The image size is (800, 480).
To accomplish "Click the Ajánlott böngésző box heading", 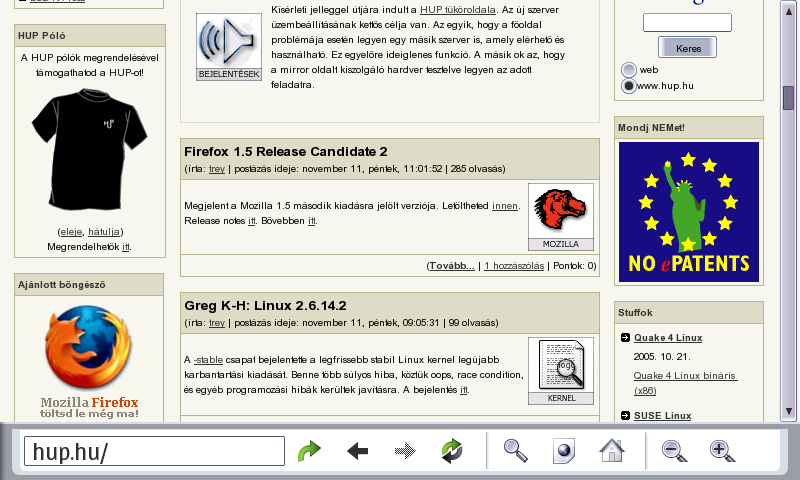I will click(x=62, y=285).
